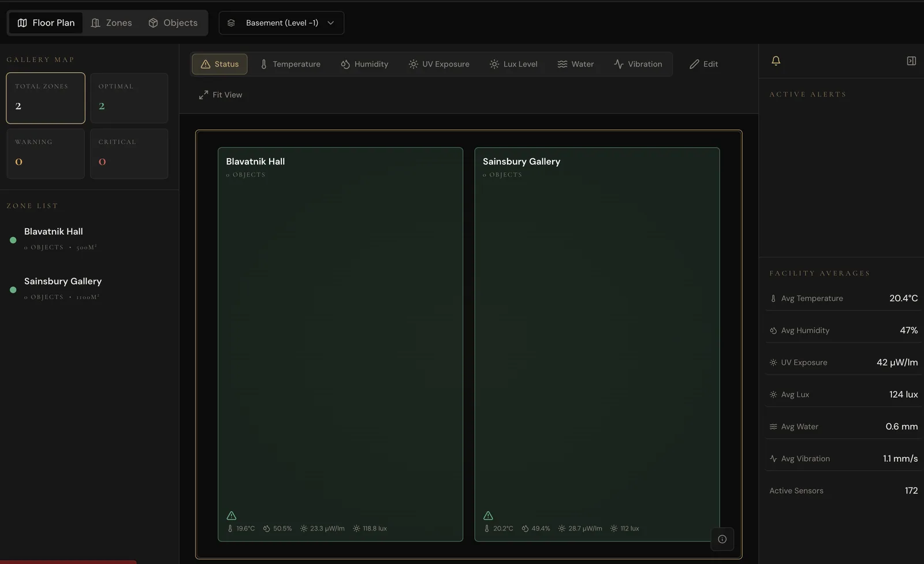Click the Sainsbury Gallery 20.2°C reading
The height and width of the screenshot is (564, 924).
tap(498, 528)
